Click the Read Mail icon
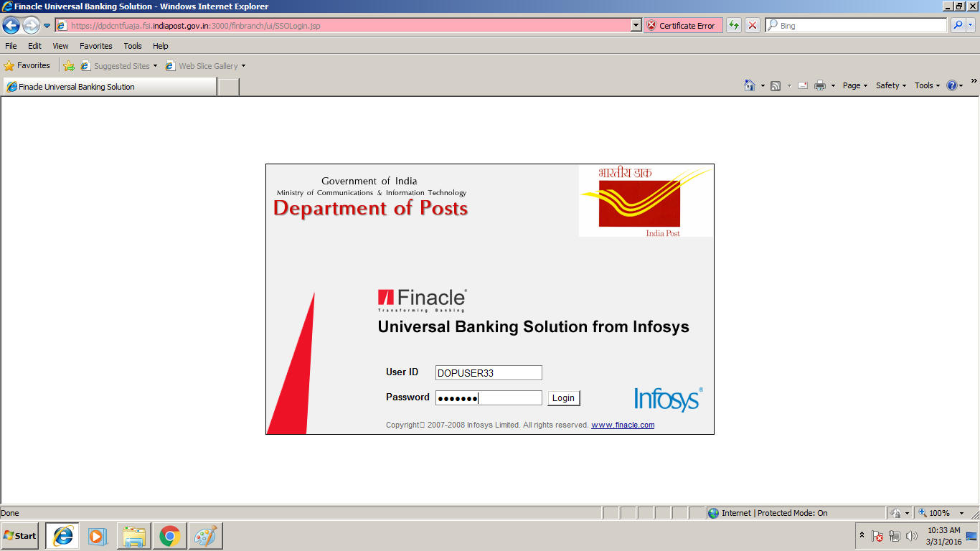 click(802, 85)
